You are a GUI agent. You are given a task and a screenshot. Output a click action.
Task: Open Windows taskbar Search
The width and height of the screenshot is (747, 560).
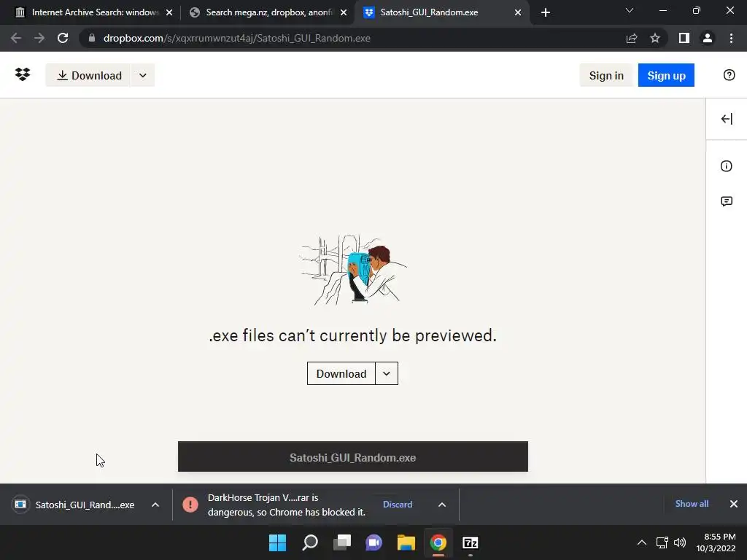309,542
